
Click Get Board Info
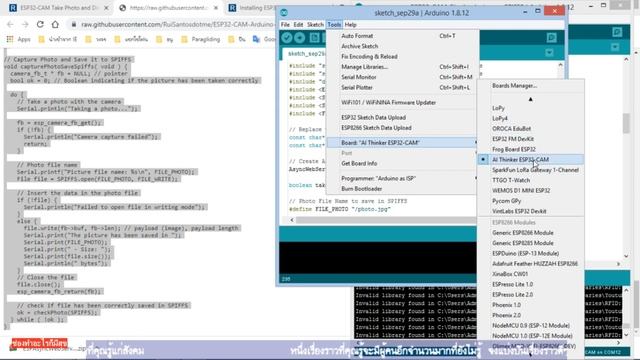click(x=402, y=163)
